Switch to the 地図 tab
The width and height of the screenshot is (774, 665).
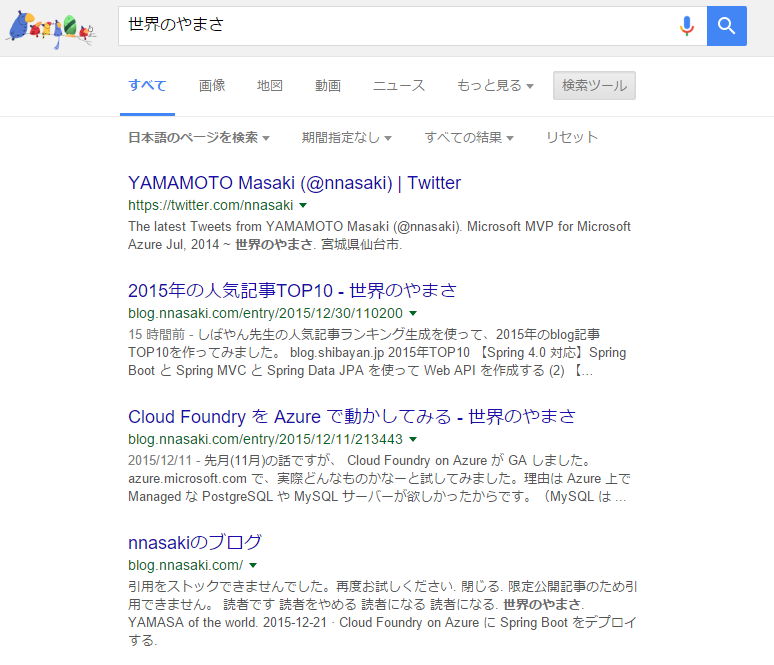(270, 85)
